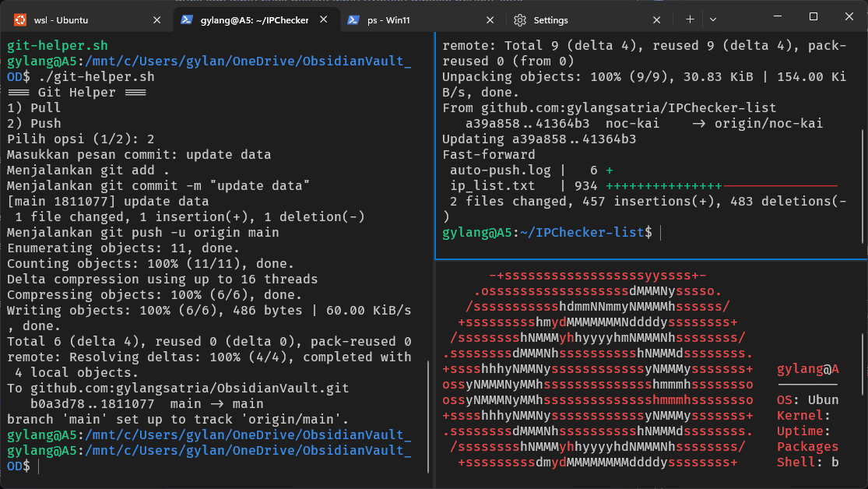868x489 pixels.
Task: Minimize the Windows Terminal window
Action: pyautogui.click(x=778, y=17)
